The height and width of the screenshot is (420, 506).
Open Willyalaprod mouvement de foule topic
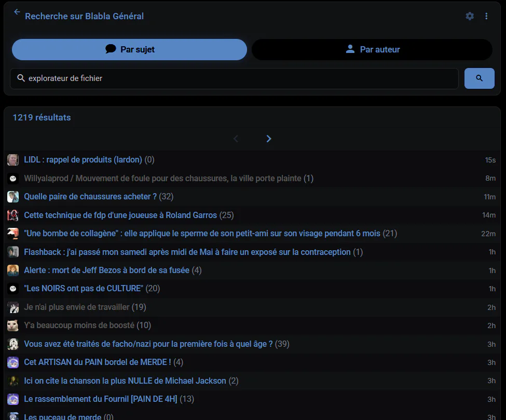tap(162, 178)
